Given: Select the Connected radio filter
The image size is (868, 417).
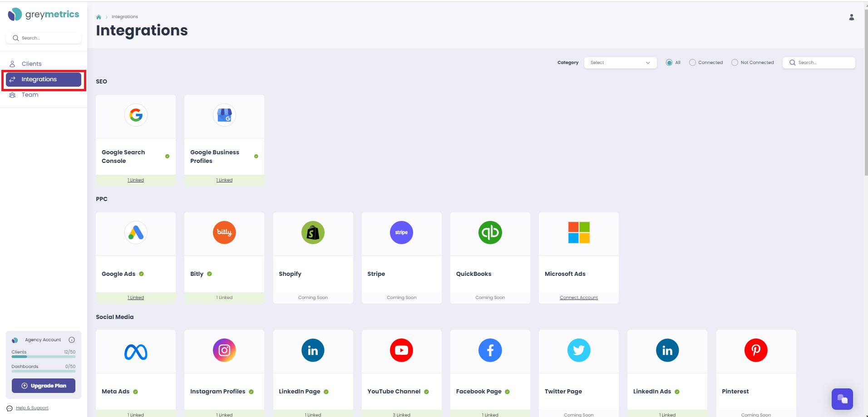Looking at the screenshot, I should [692, 63].
